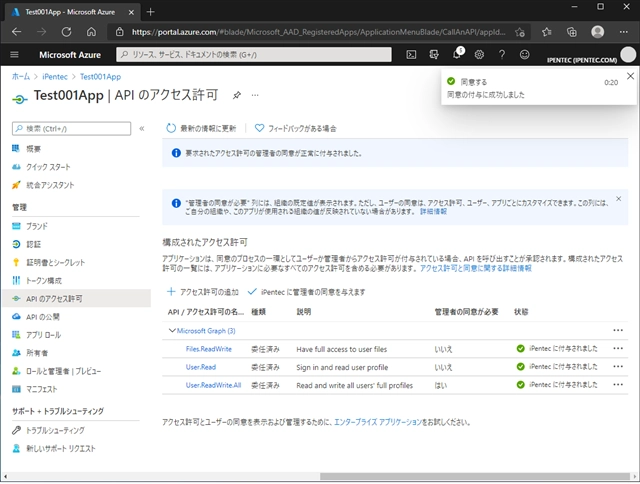Open the エンタープライズ アプリケーション link
Image resolution: width=640 pixels, height=484 pixels.
tap(378, 422)
